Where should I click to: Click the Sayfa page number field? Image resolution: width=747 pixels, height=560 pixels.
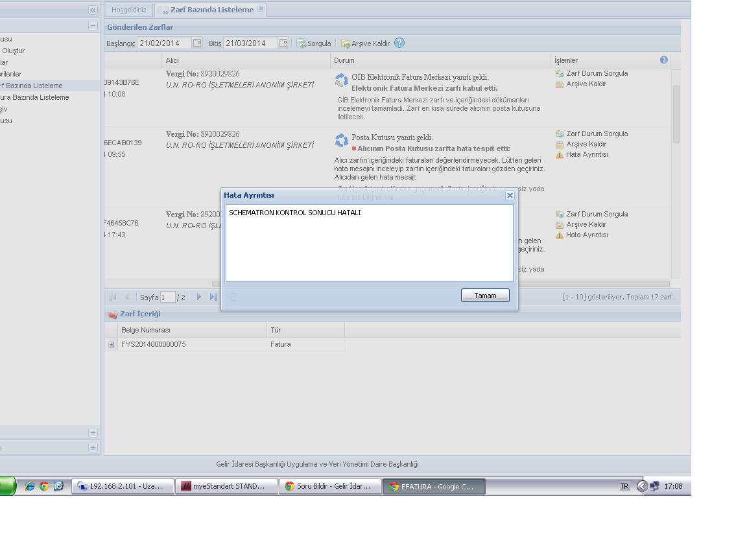(x=168, y=297)
